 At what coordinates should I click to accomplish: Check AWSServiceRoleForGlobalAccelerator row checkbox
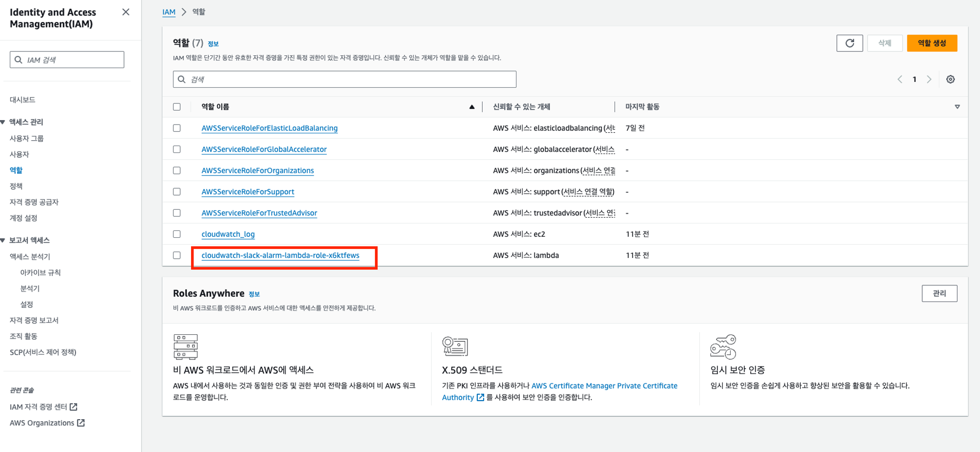[x=177, y=149]
